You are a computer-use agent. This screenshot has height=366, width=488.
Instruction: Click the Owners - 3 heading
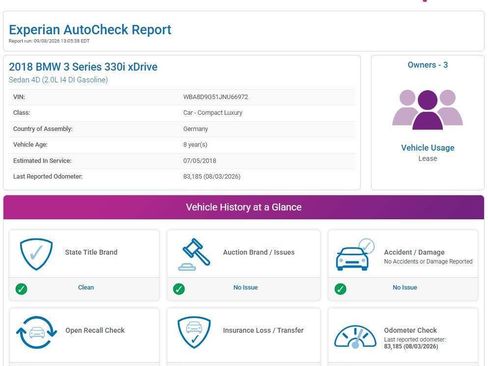pos(428,65)
